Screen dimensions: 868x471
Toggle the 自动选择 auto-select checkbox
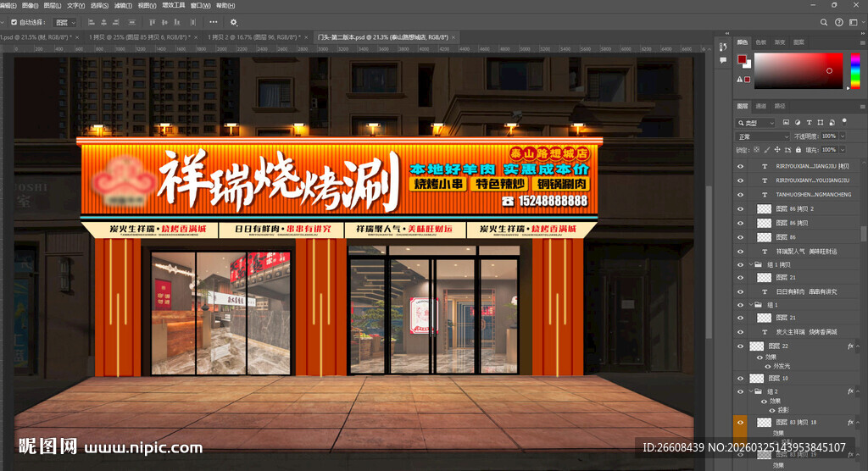click(14, 22)
